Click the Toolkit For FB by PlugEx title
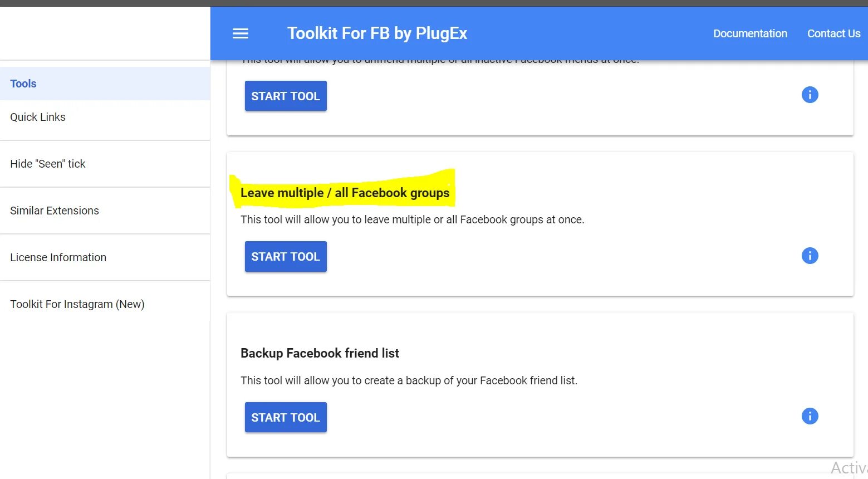868x479 pixels. click(x=377, y=33)
